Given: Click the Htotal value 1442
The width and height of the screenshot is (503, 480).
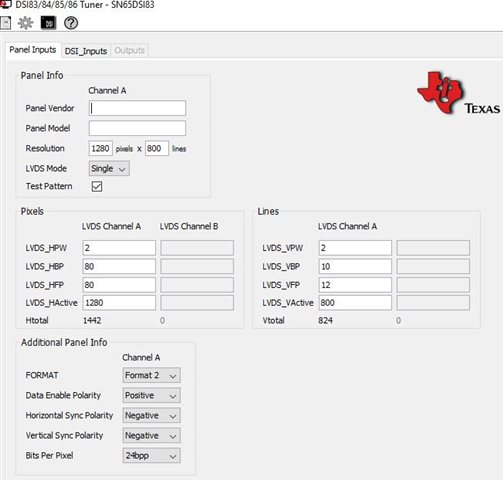Looking at the screenshot, I should (92, 321).
